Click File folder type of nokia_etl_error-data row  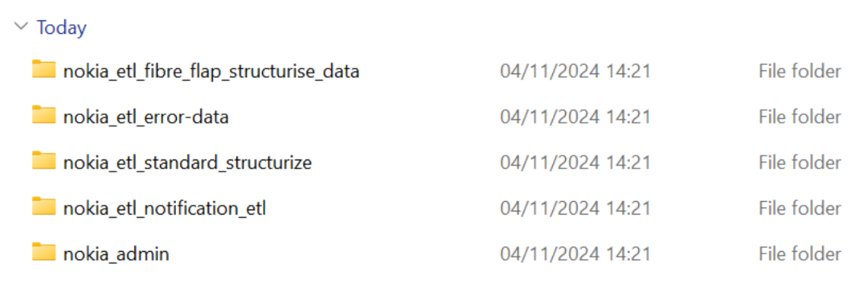pos(800,117)
